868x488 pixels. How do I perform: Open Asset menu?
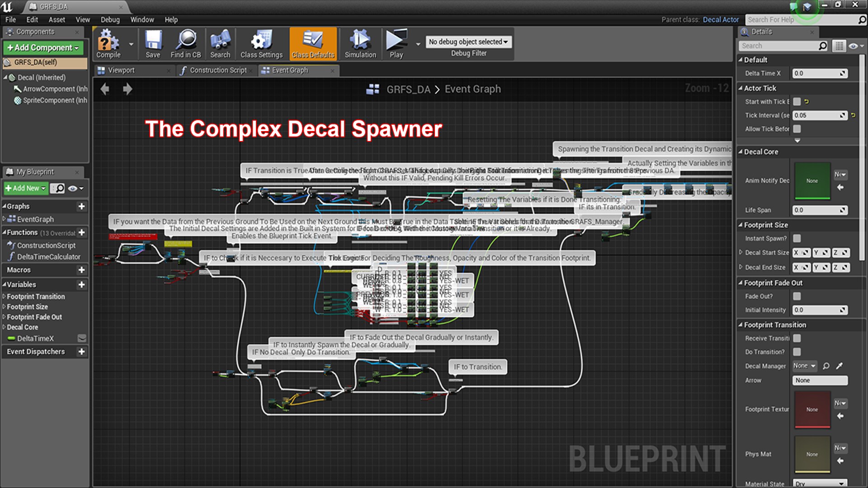(57, 19)
